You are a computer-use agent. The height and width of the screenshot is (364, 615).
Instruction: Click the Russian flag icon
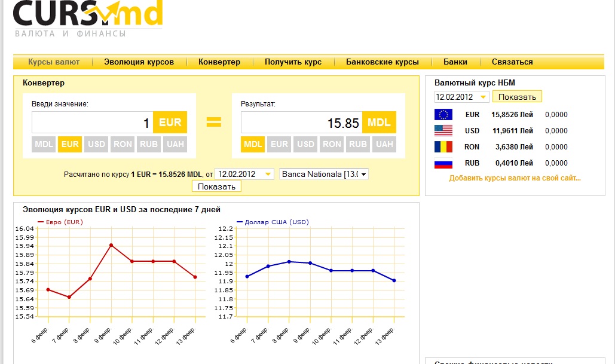[x=443, y=163]
